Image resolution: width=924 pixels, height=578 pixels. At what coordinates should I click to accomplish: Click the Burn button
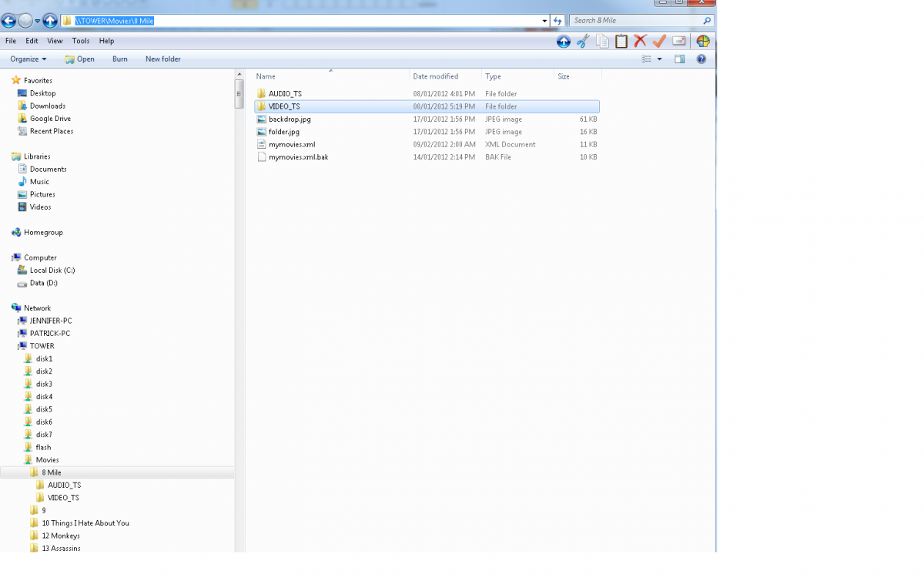120,59
